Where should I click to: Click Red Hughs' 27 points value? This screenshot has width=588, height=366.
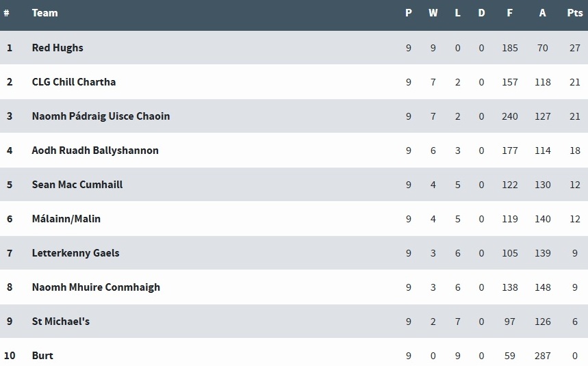tap(574, 48)
